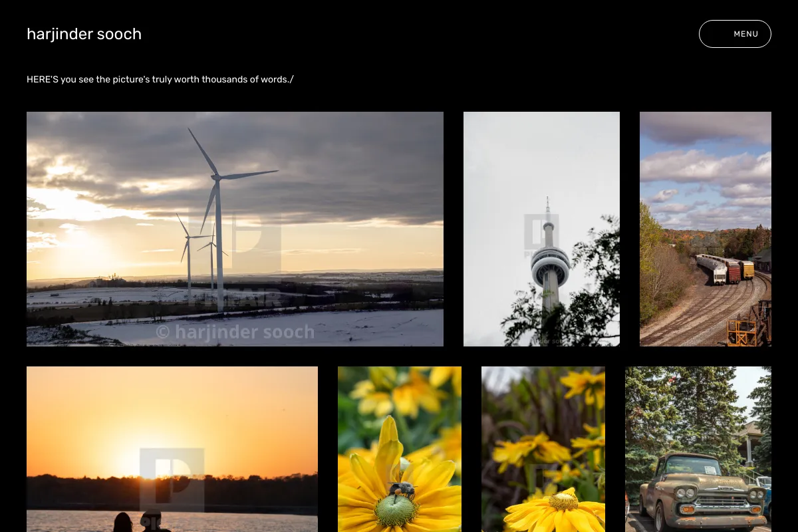Click the old truck's front grille
The width and height of the screenshot is (798, 532).
[x=724, y=501]
